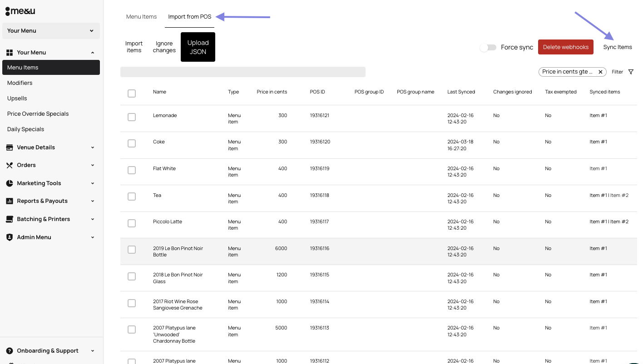Click the Sync Items button
This screenshot has width=643, height=364.
pyautogui.click(x=618, y=47)
